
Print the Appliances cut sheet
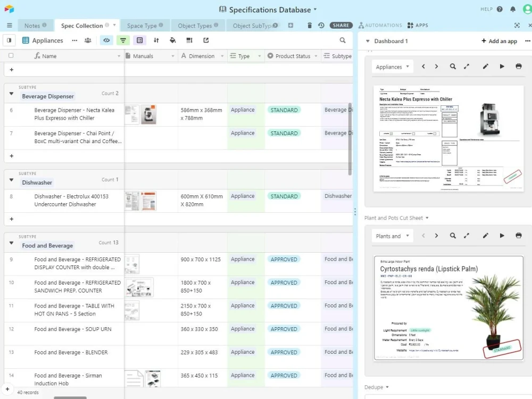(519, 66)
